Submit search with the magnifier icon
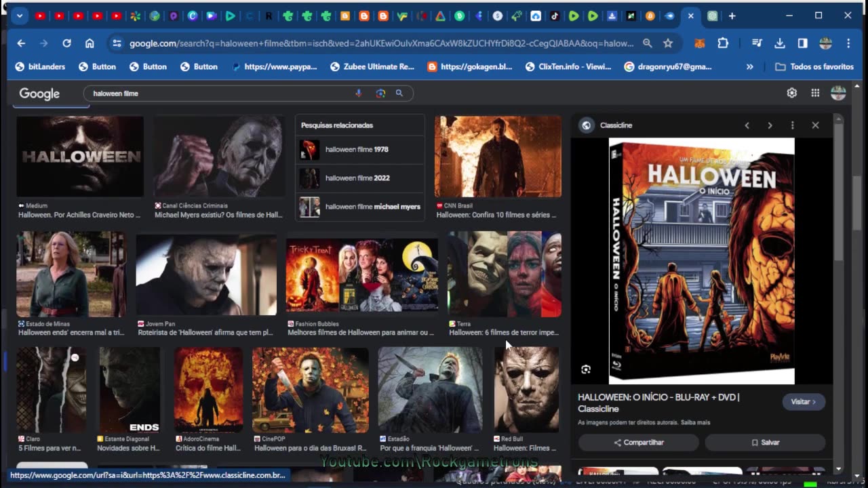 pyautogui.click(x=399, y=94)
